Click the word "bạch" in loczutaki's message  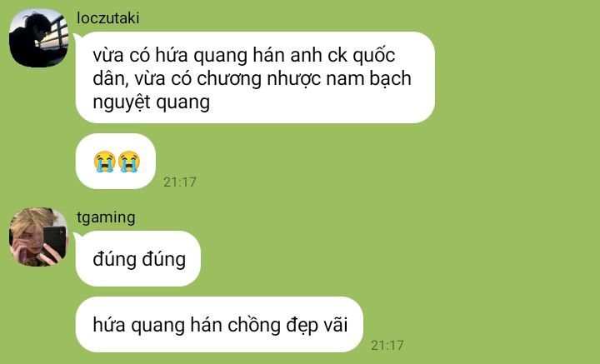(x=390, y=78)
